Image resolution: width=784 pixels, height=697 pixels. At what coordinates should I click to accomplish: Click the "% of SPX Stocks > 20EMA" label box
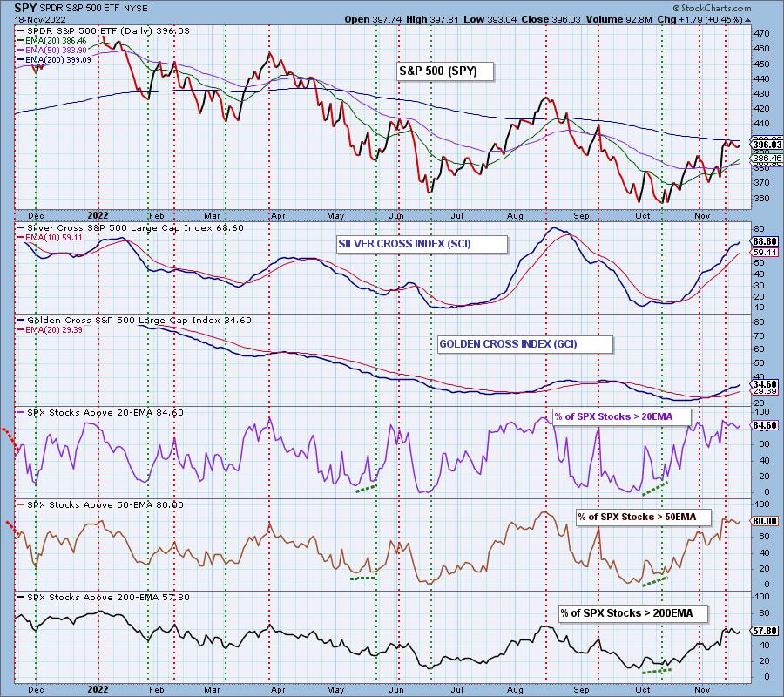pos(621,416)
